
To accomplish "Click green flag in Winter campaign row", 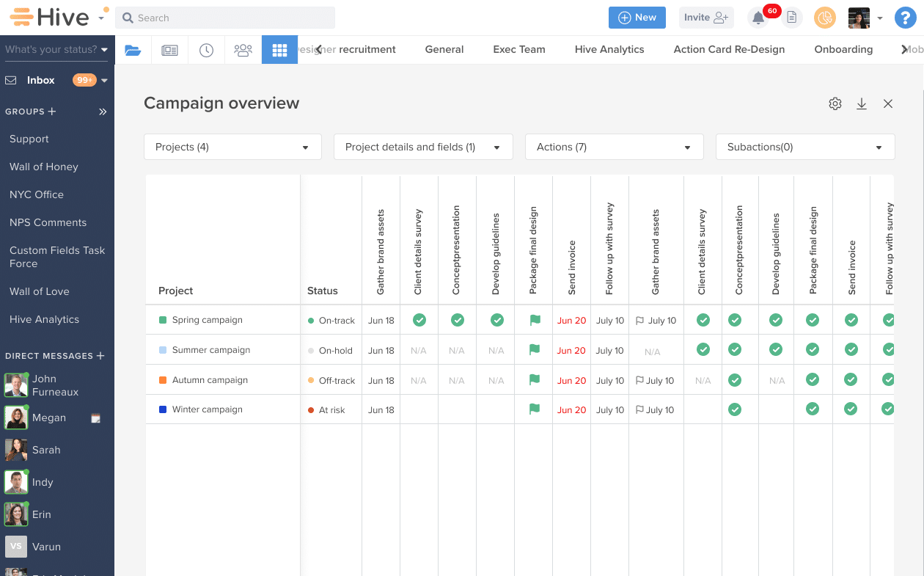I will point(535,409).
